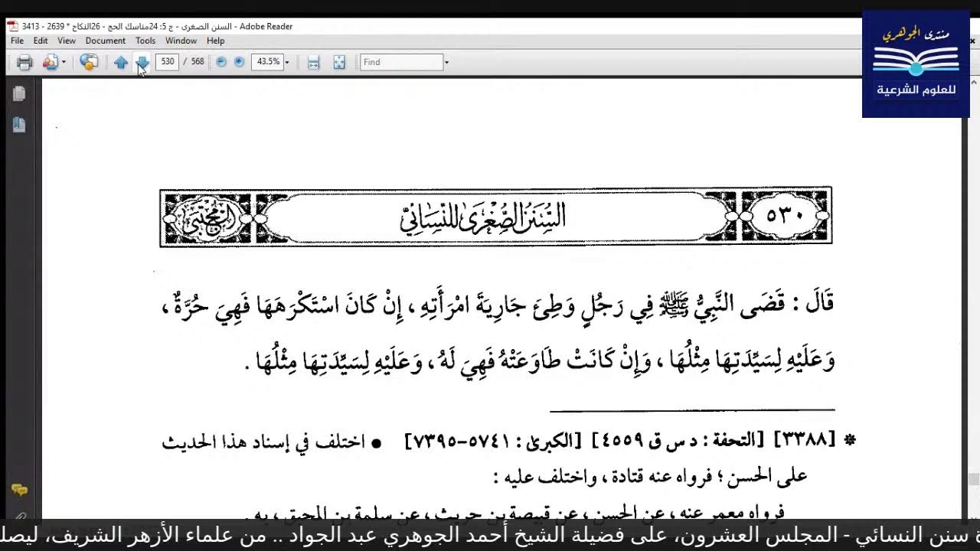Click the page number ٥٣٠ in the page header
This screenshot has height=551, width=980.
(785, 216)
